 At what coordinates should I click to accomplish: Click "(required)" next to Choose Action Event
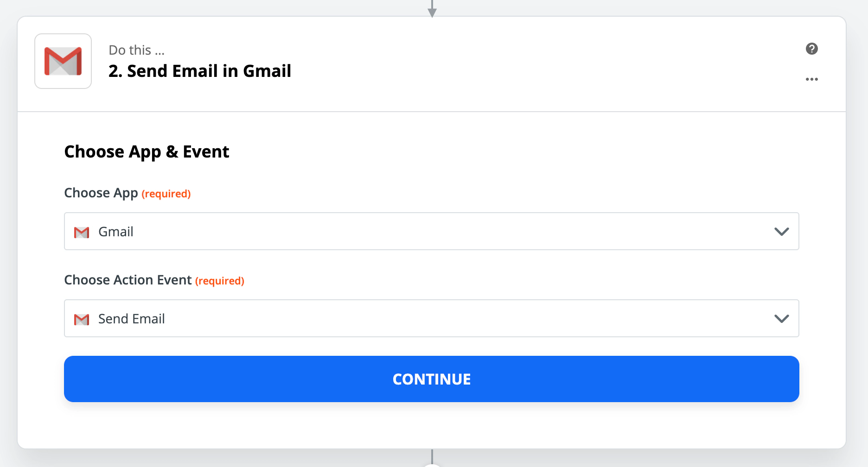pos(220,281)
